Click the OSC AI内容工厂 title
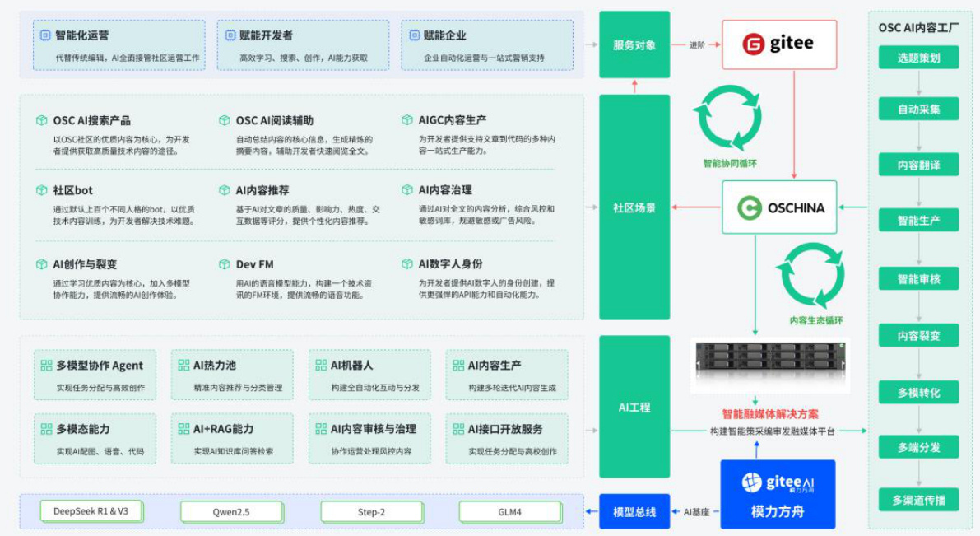This screenshot has height=536, width=980. pyautogui.click(x=918, y=27)
